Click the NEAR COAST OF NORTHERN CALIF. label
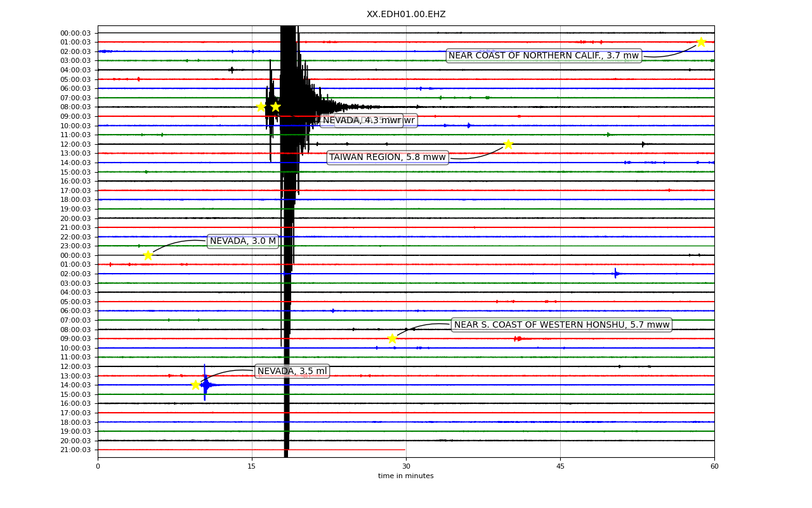812x508 pixels. tap(544, 56)
